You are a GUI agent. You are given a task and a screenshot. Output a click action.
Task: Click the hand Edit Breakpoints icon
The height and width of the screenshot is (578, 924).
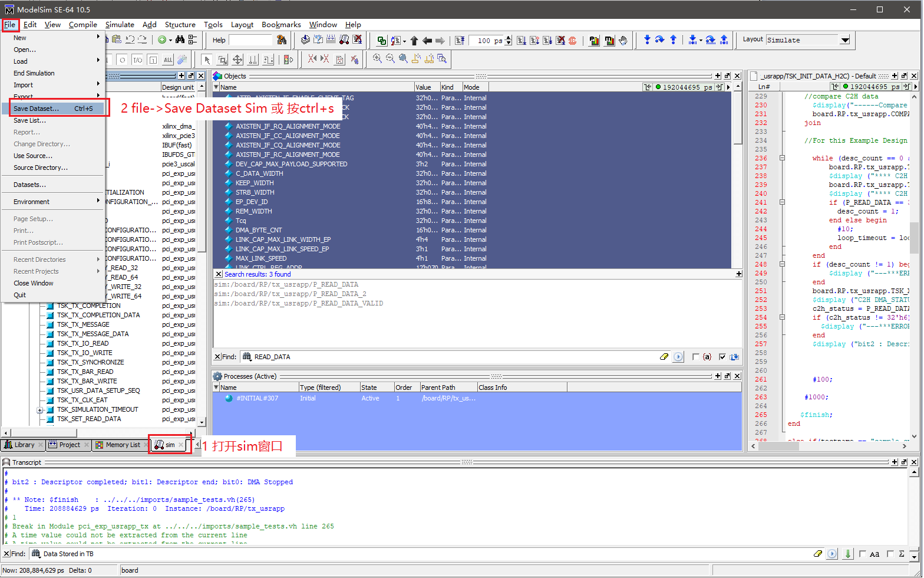[623, 40]
